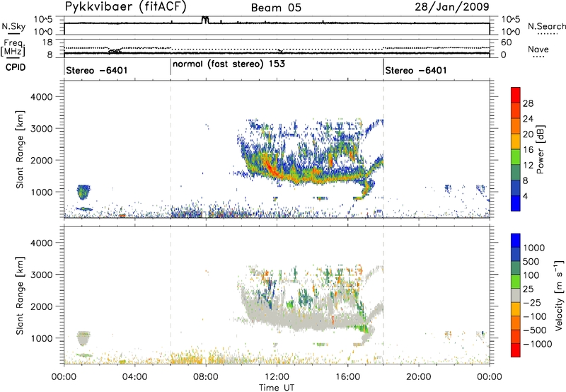This screenshot has height=392, width=566.
Task: Click the '4000' tick of the power panel
Action: (x=41, y=97)
